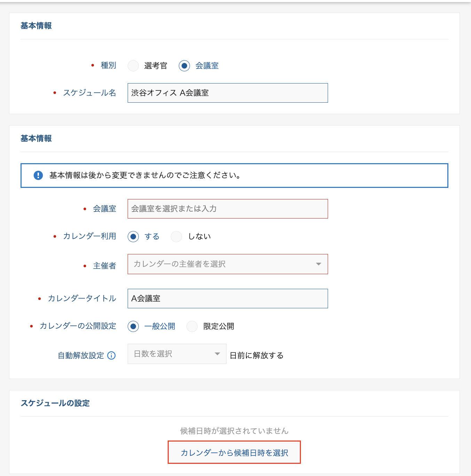Select the 会議室 type radio button

(184, 66)
